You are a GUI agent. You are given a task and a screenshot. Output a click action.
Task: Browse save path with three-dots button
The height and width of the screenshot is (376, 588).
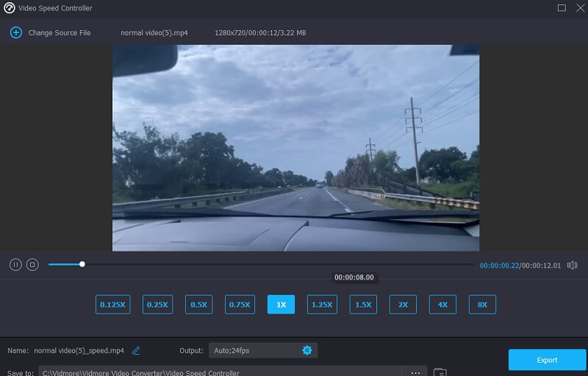pos(415,372)
